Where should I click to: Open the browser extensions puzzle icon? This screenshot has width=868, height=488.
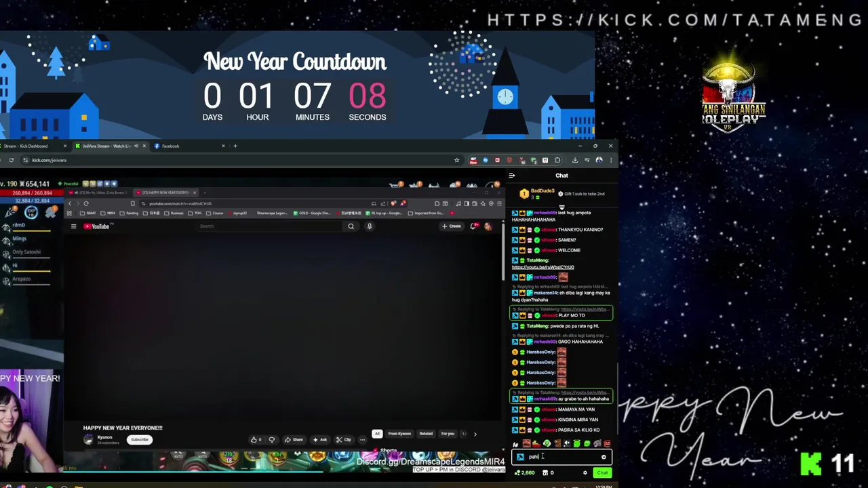(557, 160)
